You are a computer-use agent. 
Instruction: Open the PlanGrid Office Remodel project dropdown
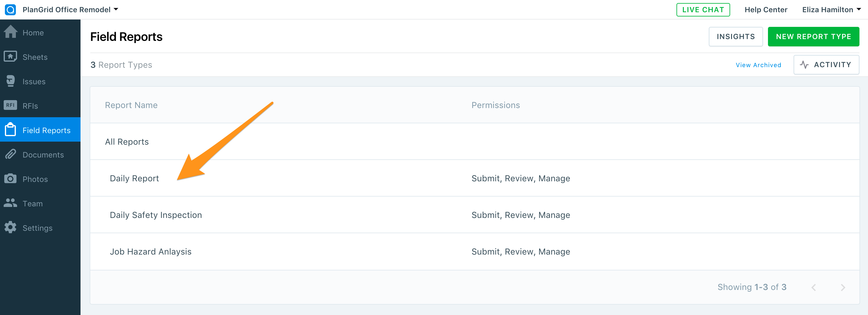point(70,9)
